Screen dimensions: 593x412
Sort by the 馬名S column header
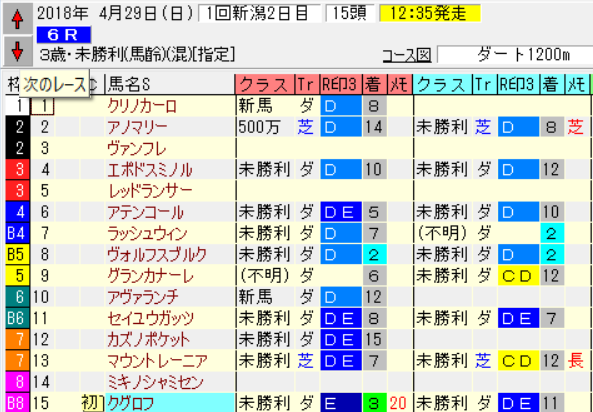(x=169, y=84)
